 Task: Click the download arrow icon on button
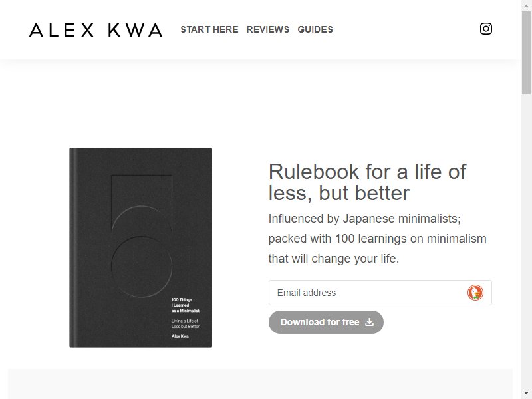[370, 322]
